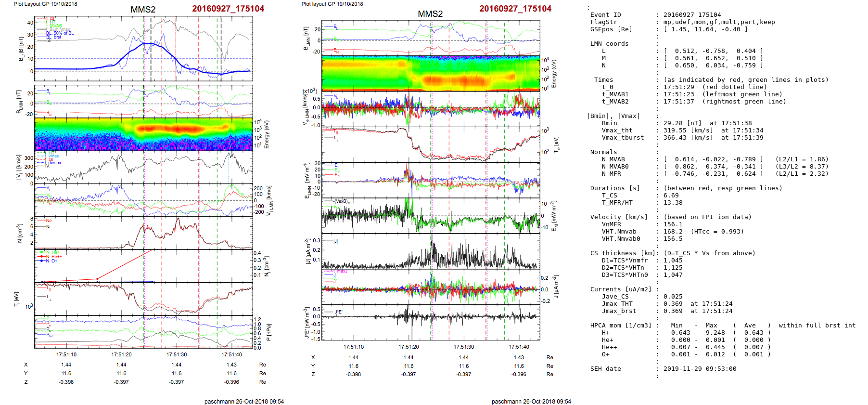The height and width of the screenshot is (405, 868).
Task: Click H+ maximum value '9.248'
Action: pos(715,333)
